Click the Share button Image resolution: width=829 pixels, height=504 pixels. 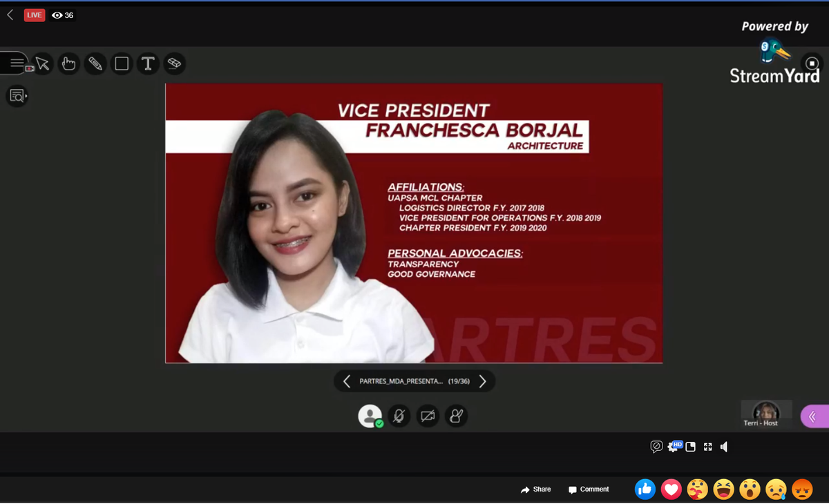(x=536, y=490)
